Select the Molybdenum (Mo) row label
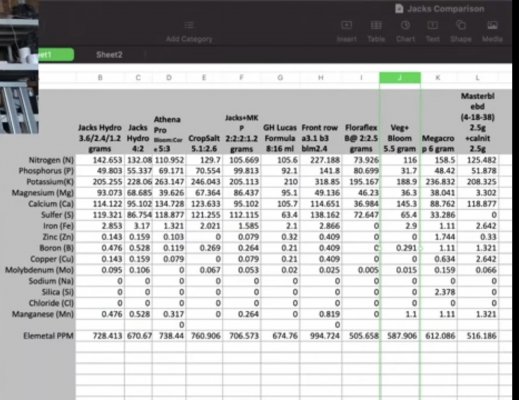The width and height of the screenshot is (519, 400). (x=39, y=270)
